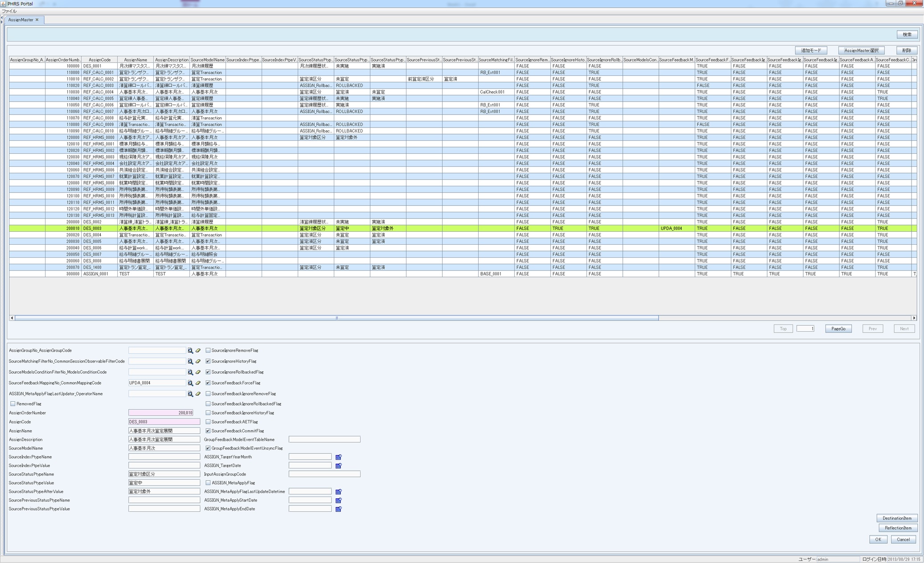Check the ASSIGN_MetaApplyFlag box
The width and height of the screenshot is (924, 563).
[208, 483]
